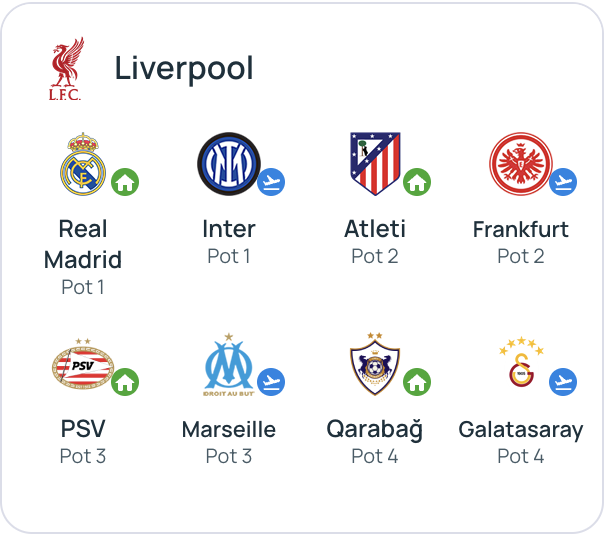Click the PSV club logo

pos(82,365)
